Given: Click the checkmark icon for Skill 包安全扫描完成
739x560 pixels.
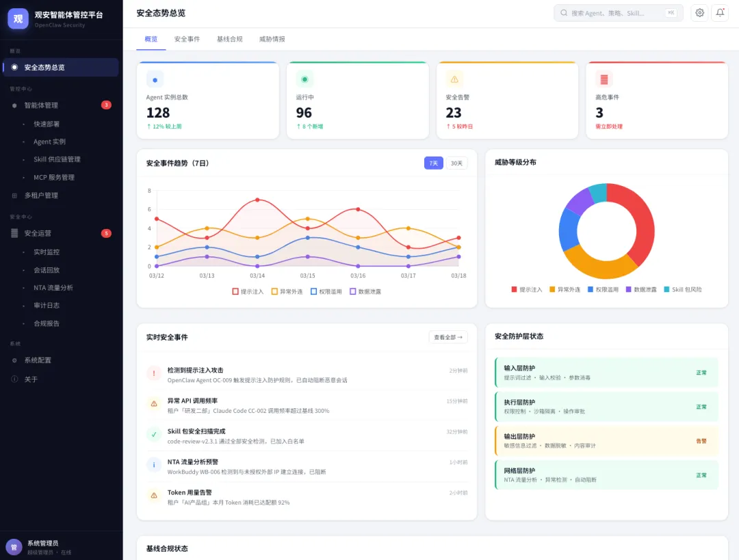Looking at the screenshot, I should pos(154,435).
